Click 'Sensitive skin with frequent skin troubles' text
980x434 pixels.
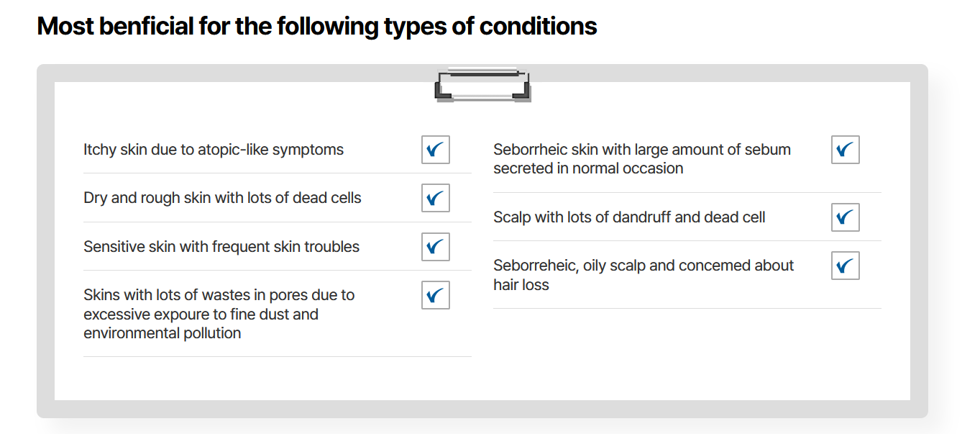(x=221, y=247)
